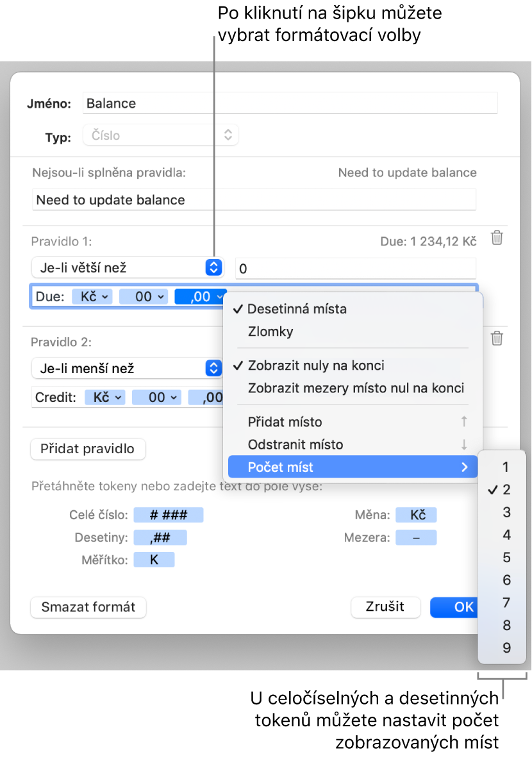This screenshot has width=532, height=759.
Task: Click the Desetiny ',##' token
Action: point(160,537)
